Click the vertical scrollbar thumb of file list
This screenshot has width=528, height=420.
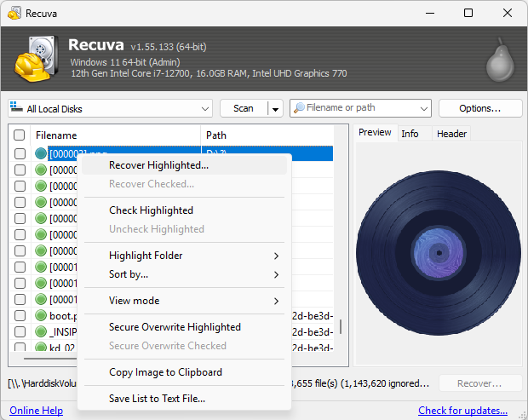click(x=341, y=326)
